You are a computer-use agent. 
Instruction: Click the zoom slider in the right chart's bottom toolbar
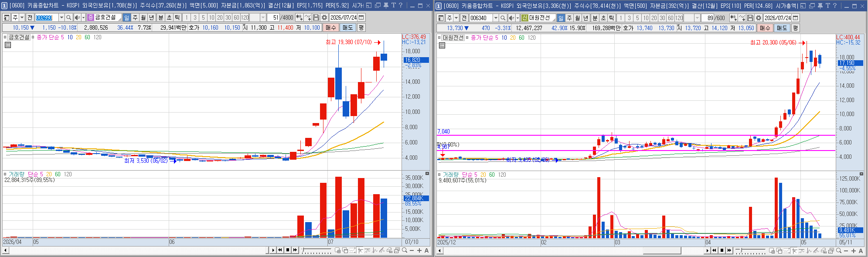pyautogui.click(x=750, y=251)
